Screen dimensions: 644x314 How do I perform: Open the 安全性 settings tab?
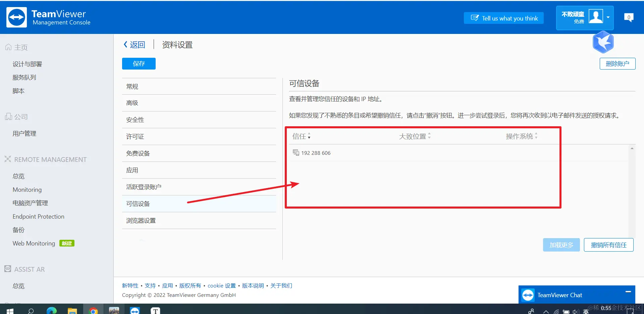199,120
